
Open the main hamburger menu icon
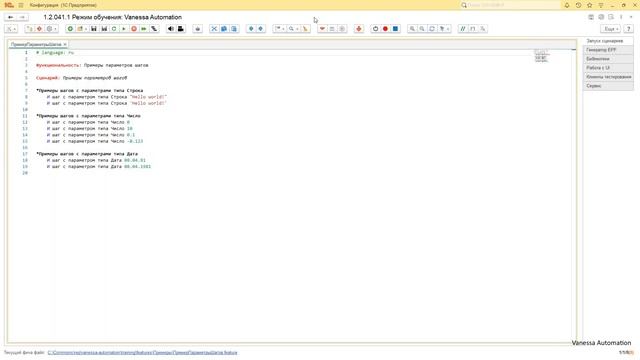tap(21, 5)
